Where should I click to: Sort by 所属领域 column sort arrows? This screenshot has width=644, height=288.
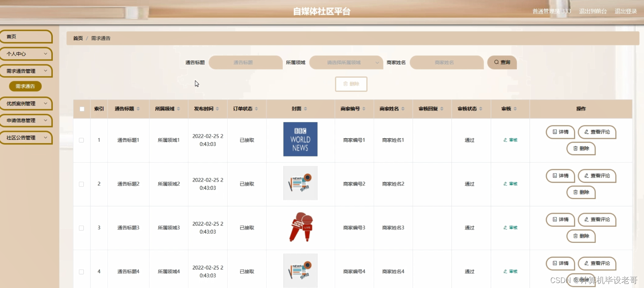click(x=178, y=109)
